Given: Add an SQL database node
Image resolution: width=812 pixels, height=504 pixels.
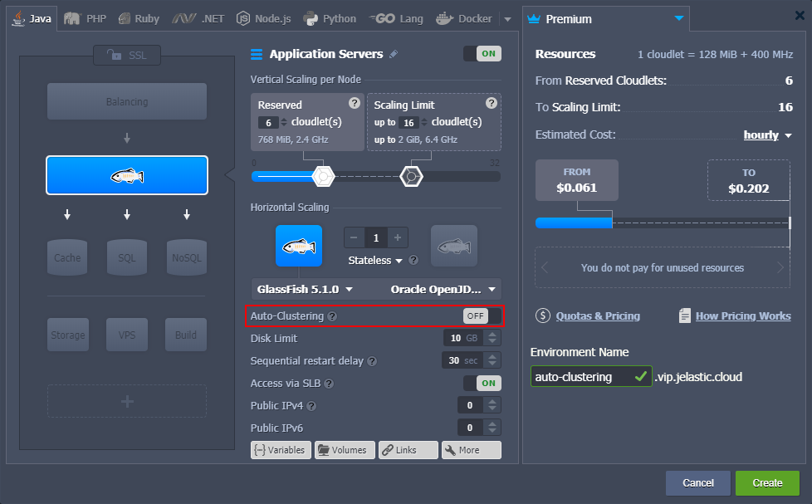Looking at the screenshot, I should pos(127,257).
